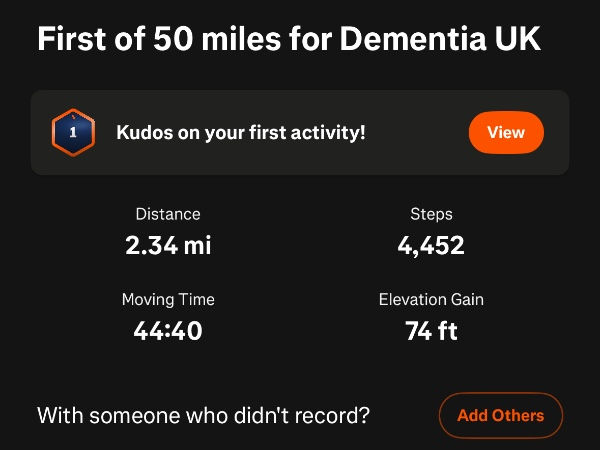Select the 2.34 mi distance value
This screenshot has height=450, width=600.
click(168, 245)
